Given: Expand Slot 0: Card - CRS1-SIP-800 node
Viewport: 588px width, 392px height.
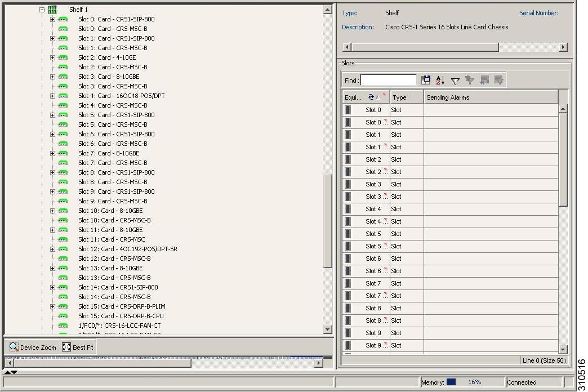Looking at the screenshot, I should click(52, 19).
